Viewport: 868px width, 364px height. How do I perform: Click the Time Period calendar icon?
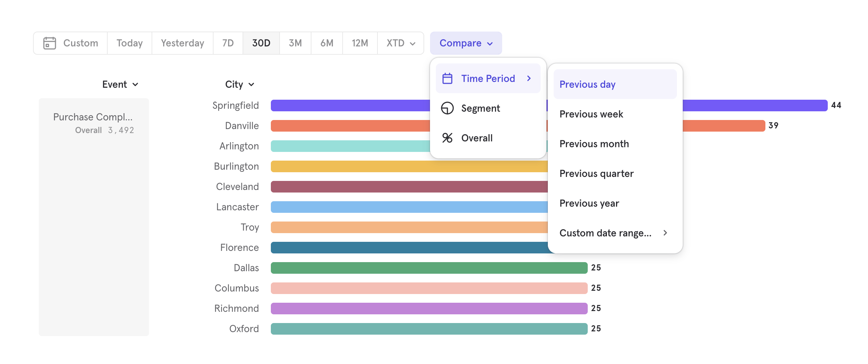(x=446, y=78)
